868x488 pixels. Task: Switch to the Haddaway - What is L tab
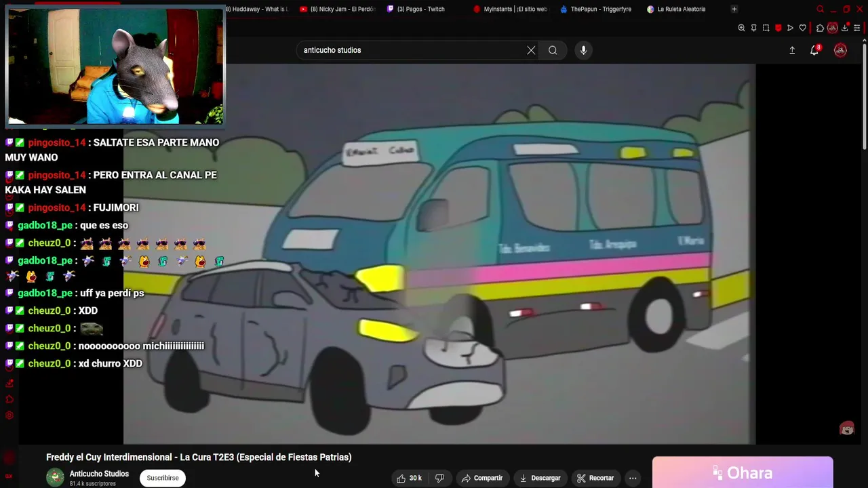[x=256, y=9]
